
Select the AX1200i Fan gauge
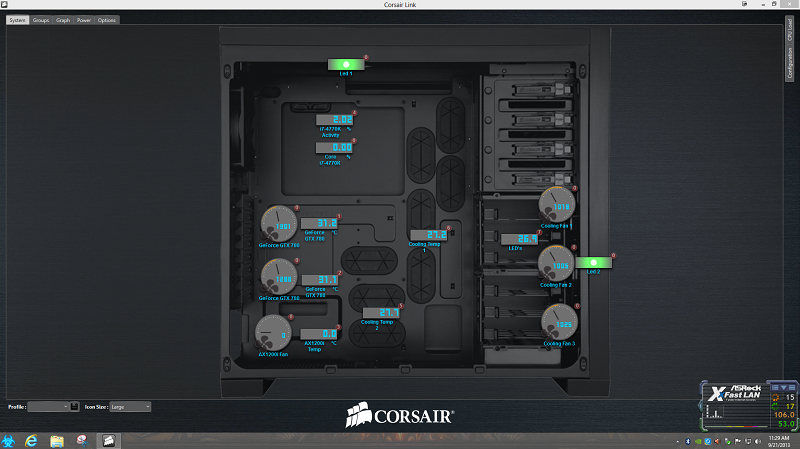pos(272,333)
